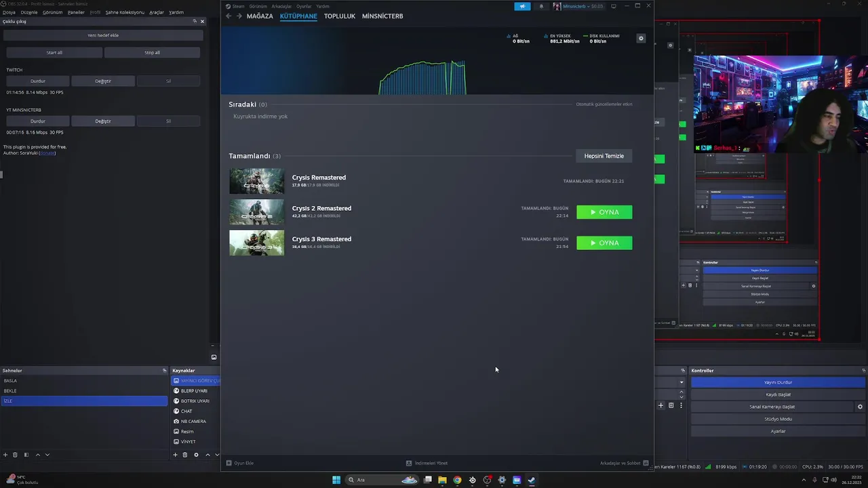Open Steam Arkadaşlar menu
The width and height of the screenshot is (868, 488).
(281, 6)
